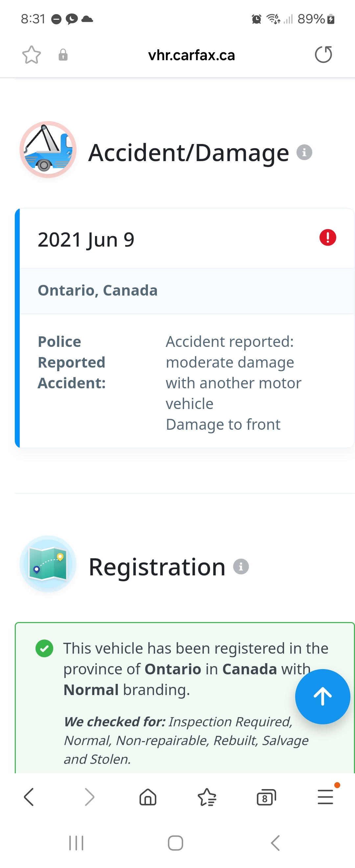This screenshot has width=355, height=868.
Task: Tap the bookmark star in address bar
Action: [31, 55]
